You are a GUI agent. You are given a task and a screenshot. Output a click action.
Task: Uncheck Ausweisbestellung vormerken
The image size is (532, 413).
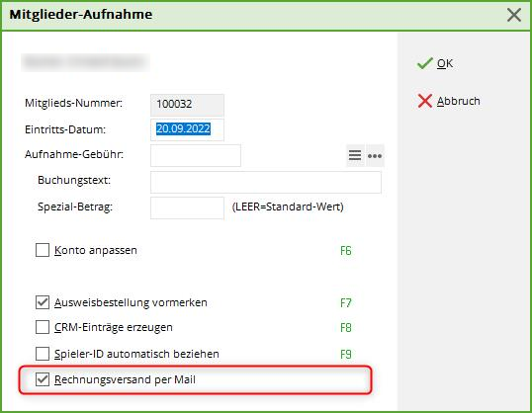pos(43,302)
